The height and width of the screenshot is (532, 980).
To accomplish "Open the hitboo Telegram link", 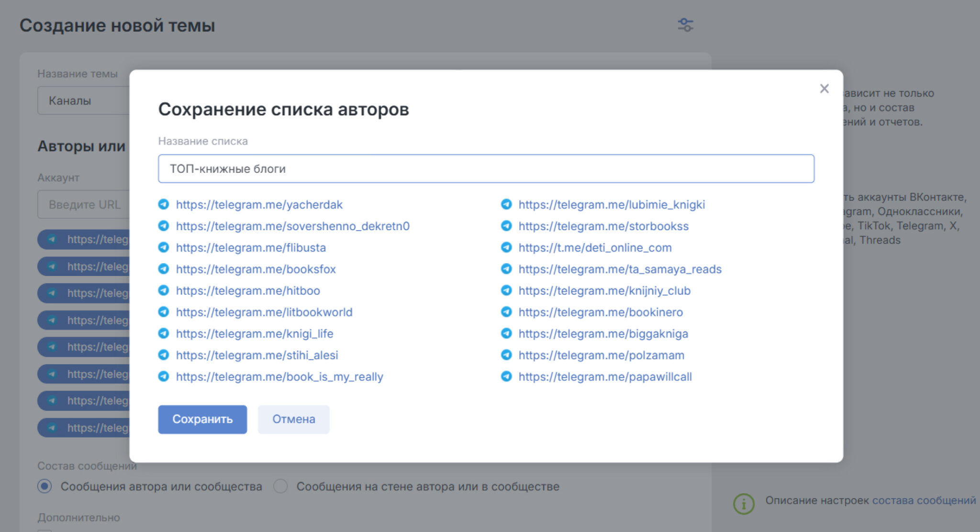I will click(x=248, y=291).
